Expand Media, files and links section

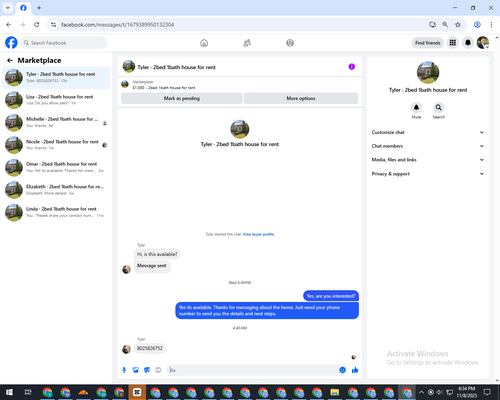(428, 160)
